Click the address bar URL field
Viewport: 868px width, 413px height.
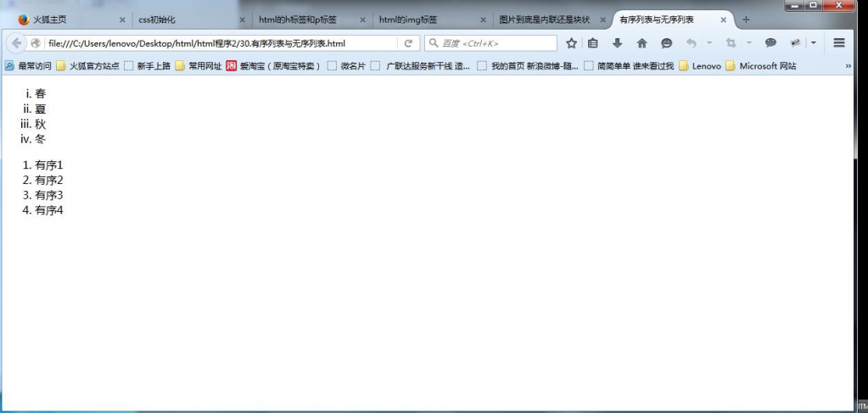(221, 43)
